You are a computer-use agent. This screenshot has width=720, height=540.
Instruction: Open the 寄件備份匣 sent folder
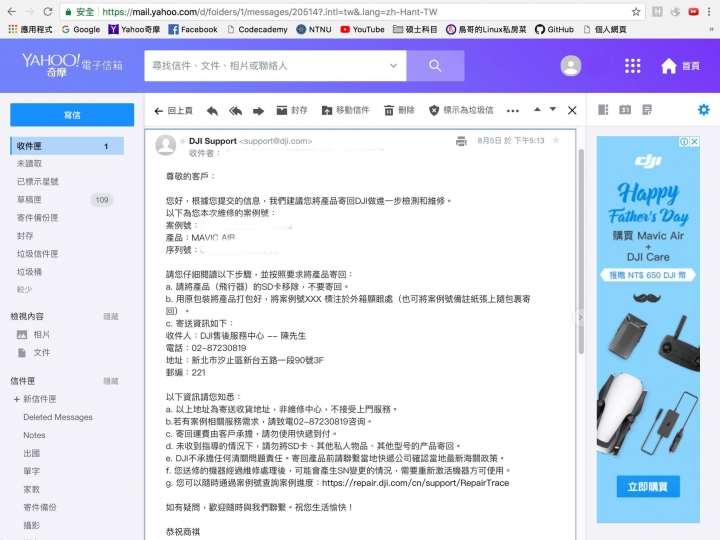[38, 218]
